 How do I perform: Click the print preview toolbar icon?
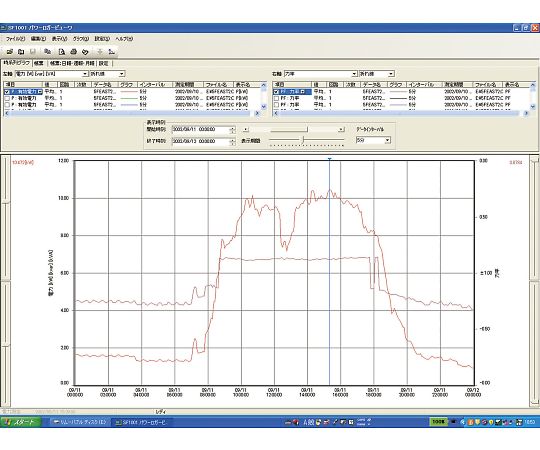62,52
